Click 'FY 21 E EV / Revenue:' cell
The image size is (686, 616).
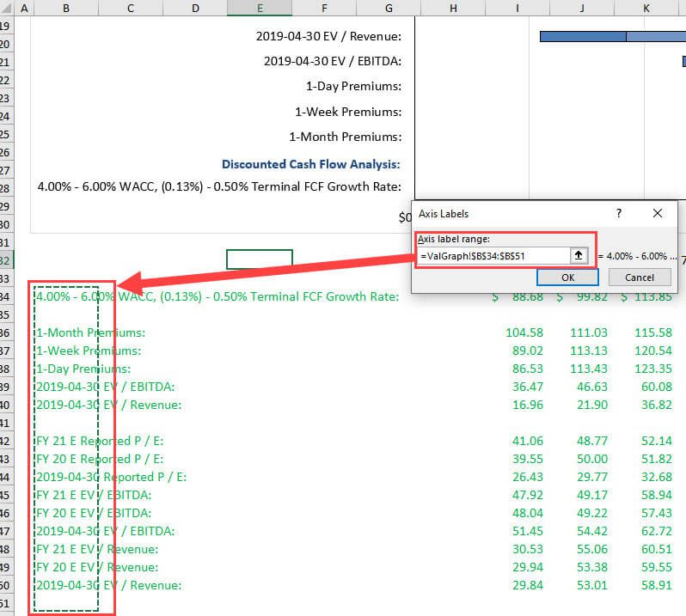click(x=97, y=549)
